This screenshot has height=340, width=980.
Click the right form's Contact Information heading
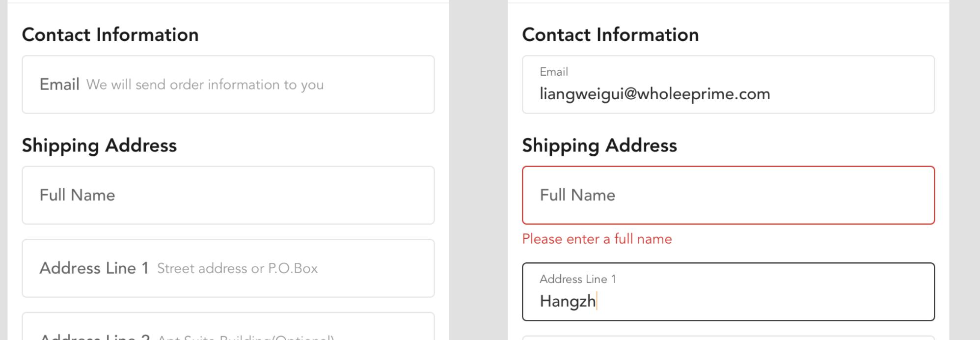tap(610, 35)
